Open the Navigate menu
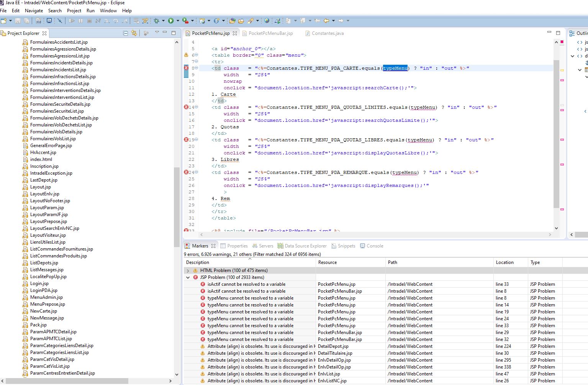The height and width of the screenshot is (385, 588). [34, 11]
